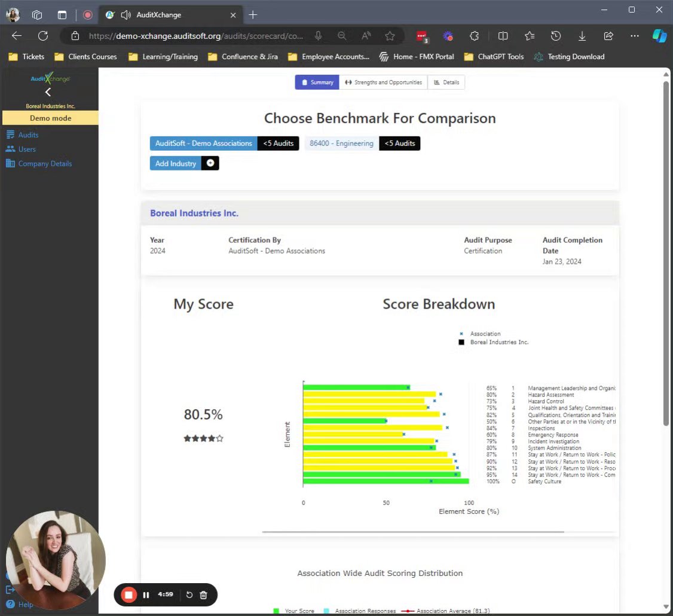The height and width of the screenshot is (616, 673).
Task: Click the webcam preview bubble
Action: point(56,560)
